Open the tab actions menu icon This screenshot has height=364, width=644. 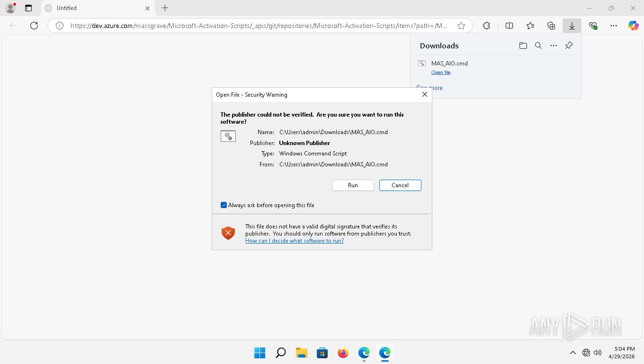click(x=28, y=8)
